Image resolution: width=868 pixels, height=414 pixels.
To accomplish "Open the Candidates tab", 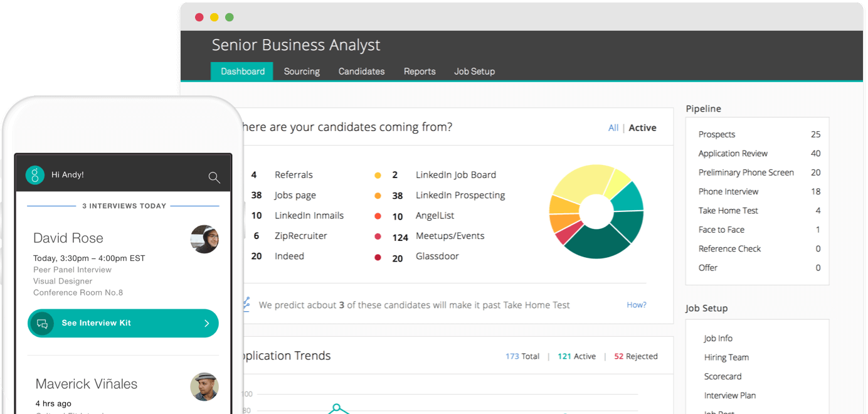I will click(x=361, y=72).
